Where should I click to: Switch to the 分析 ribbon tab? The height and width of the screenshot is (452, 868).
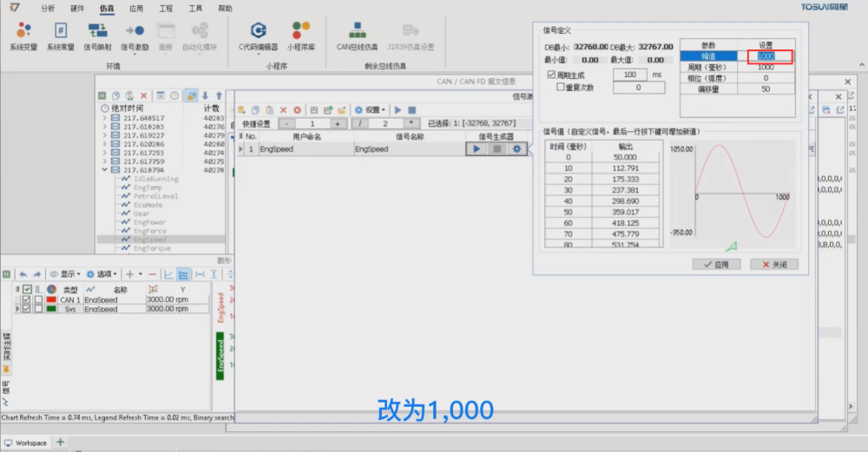coord(48,8)
